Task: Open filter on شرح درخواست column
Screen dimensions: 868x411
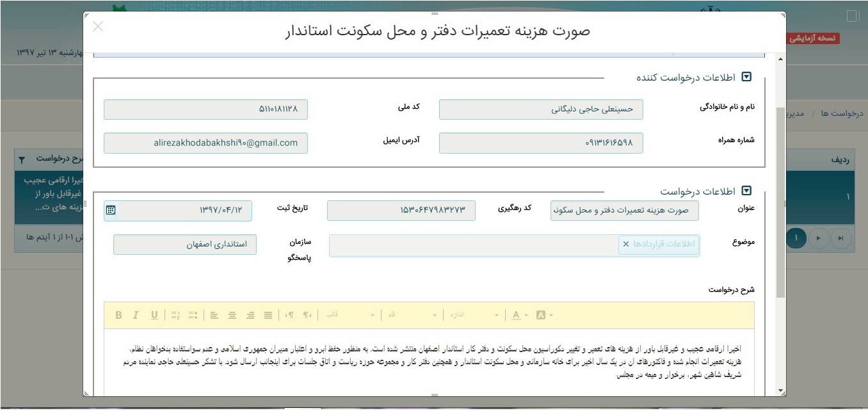Action: (x=22, y=159)
